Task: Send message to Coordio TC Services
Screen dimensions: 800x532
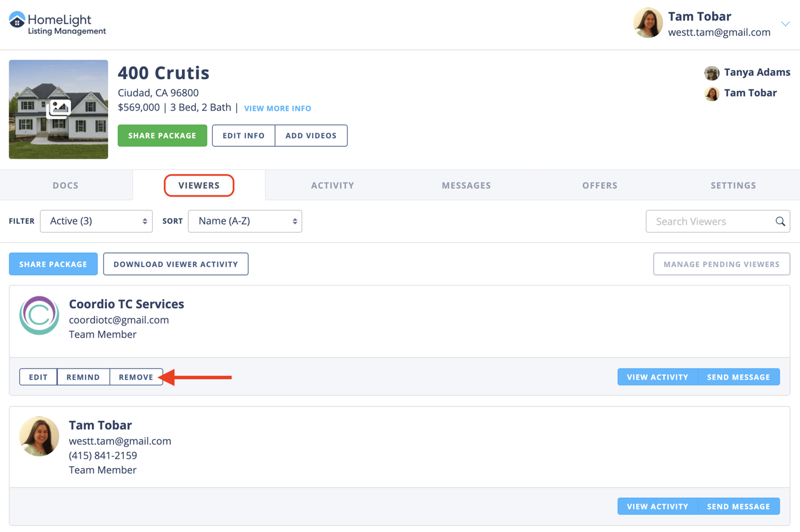Action: coord(738,377)
